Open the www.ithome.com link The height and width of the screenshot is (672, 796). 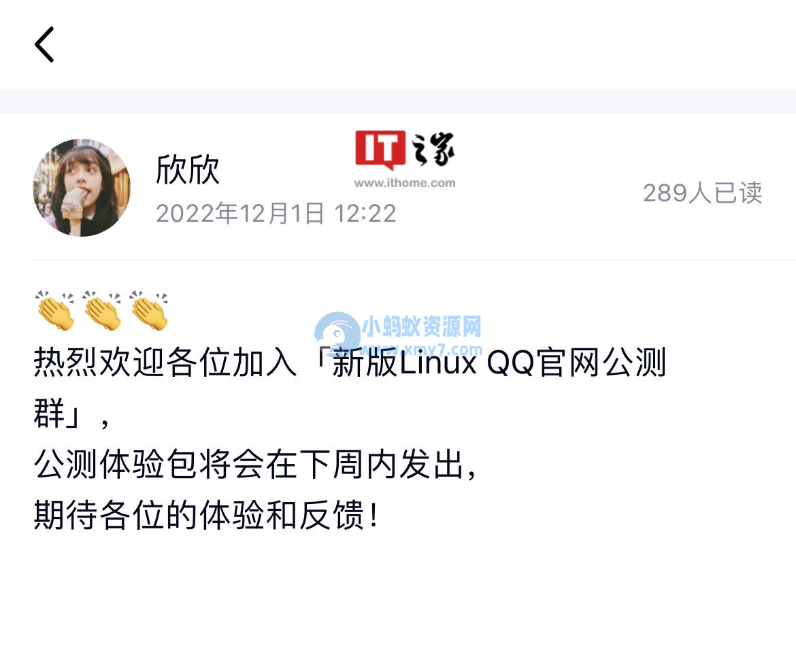click(x=405, y=183)
